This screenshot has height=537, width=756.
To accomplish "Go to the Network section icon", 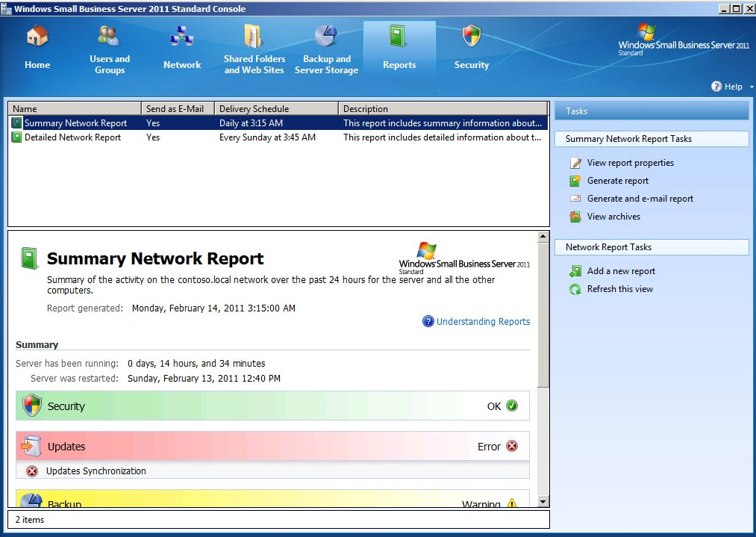I will [x=182, y=37].
